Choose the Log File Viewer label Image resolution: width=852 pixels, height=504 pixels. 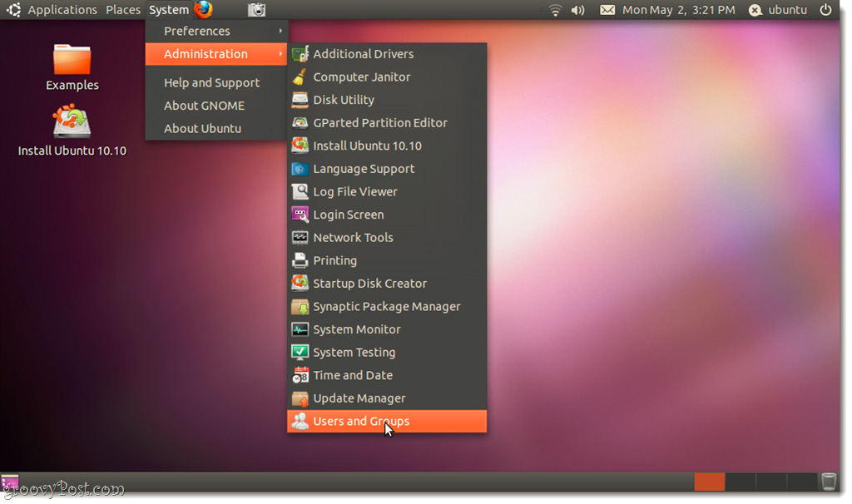(355, 192)
